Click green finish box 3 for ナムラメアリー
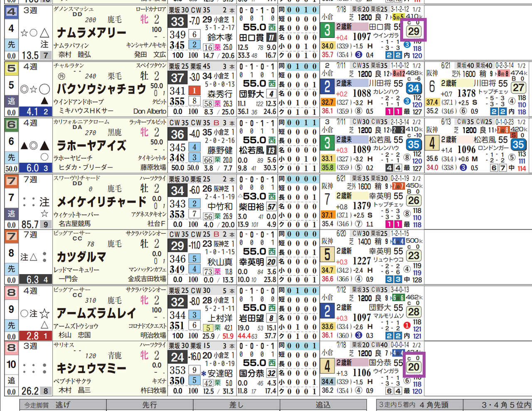 point(328,30)
